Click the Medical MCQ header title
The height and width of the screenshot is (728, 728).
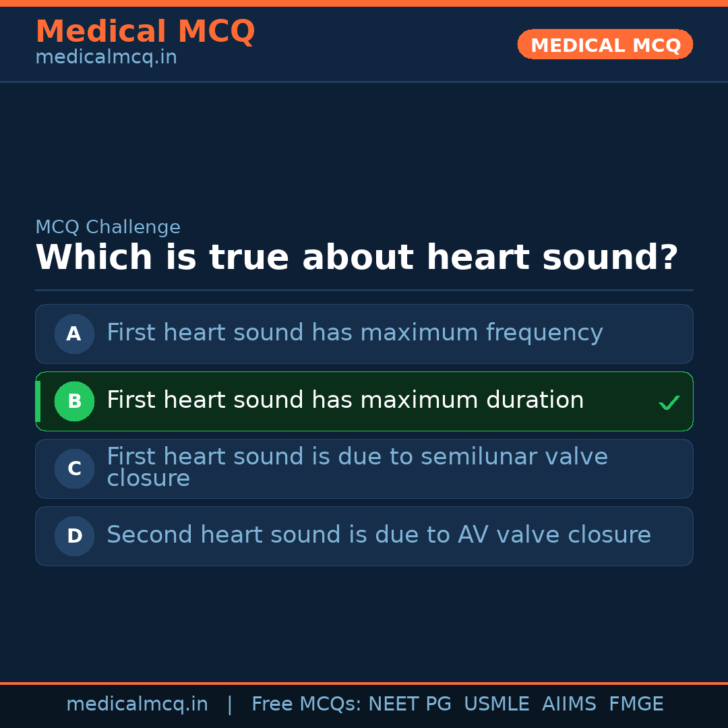click(145, 32)
